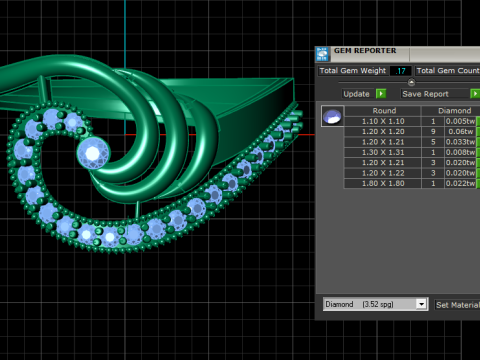Image resolution: width=480 pixels, height=360 pixels.
Task: Click the Update button
Action: pos(356,94)
